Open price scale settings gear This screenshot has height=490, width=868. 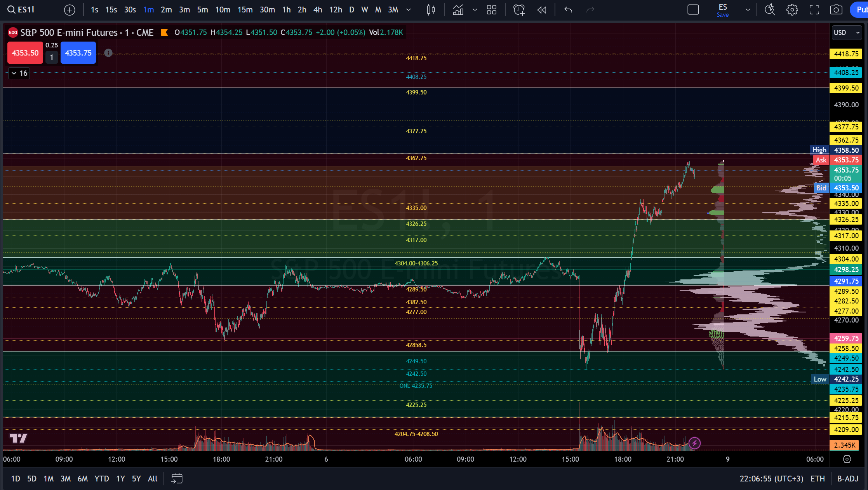[x=847, y=459]
